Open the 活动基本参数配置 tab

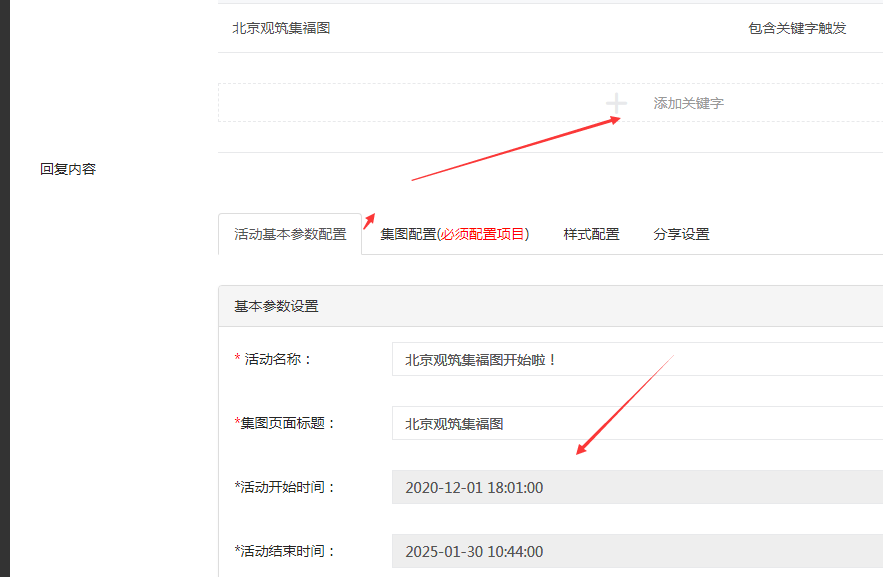[x=290, y=234]
